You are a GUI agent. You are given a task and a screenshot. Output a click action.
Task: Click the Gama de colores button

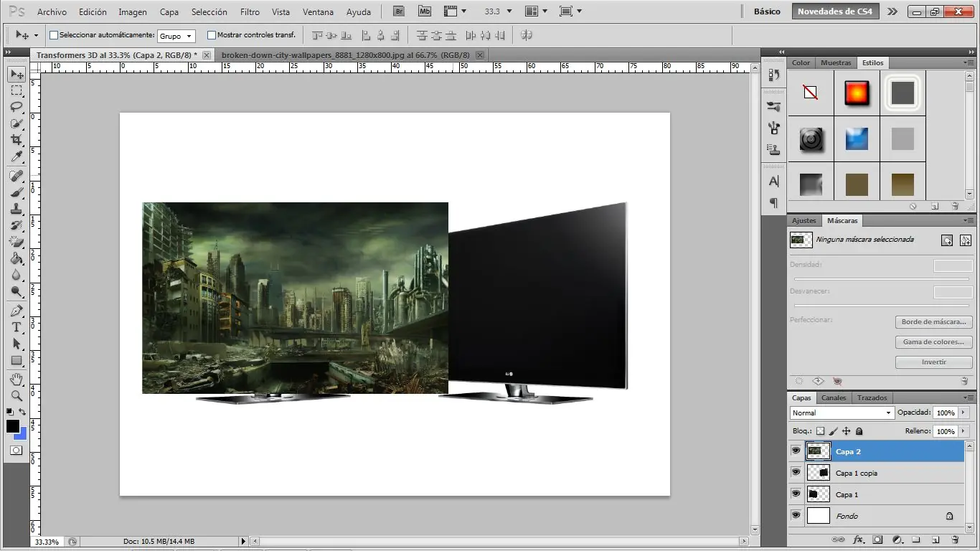(x=934, y=342)
